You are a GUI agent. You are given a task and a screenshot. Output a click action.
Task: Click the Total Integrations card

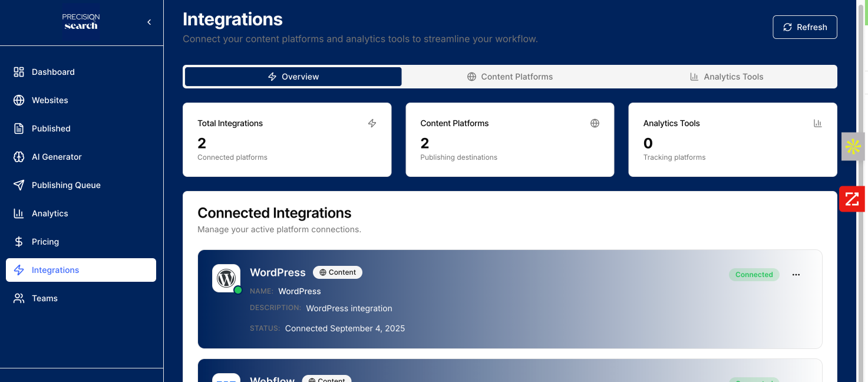click(287, 140)
